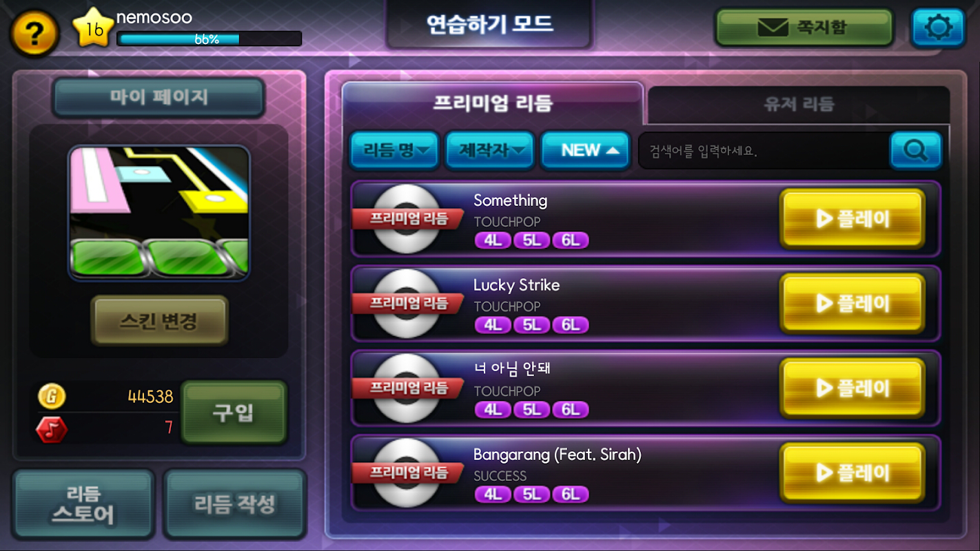Select 6L difficulty for Bangarang
Image resolution: width=980 pixels, height=551 pixels.
pos(570,494)
